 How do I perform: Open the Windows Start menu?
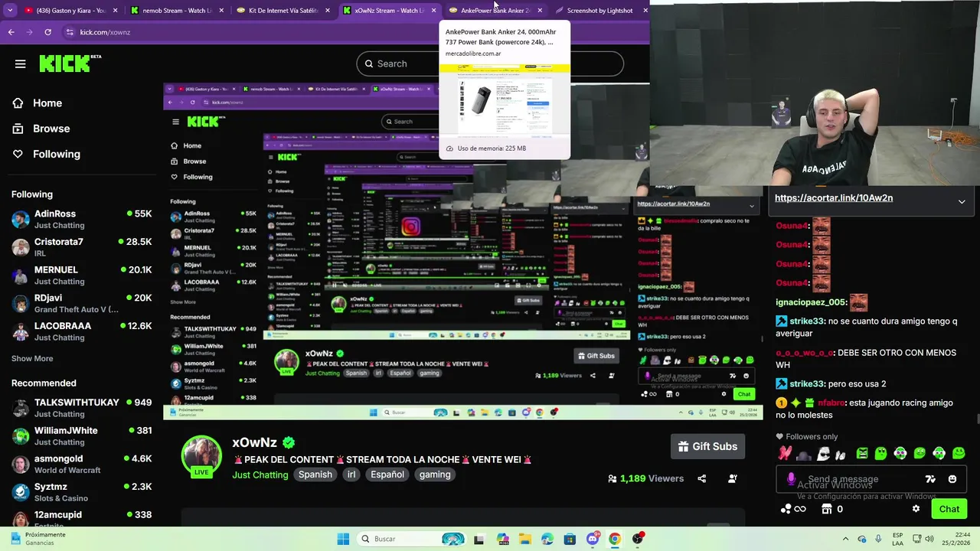(x=343, y=539)
